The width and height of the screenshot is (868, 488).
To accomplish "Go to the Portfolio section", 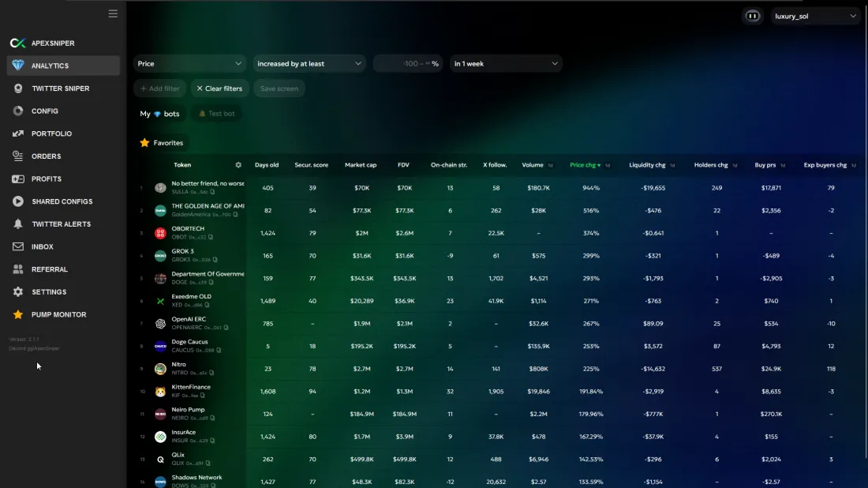I will click(51, 133).
